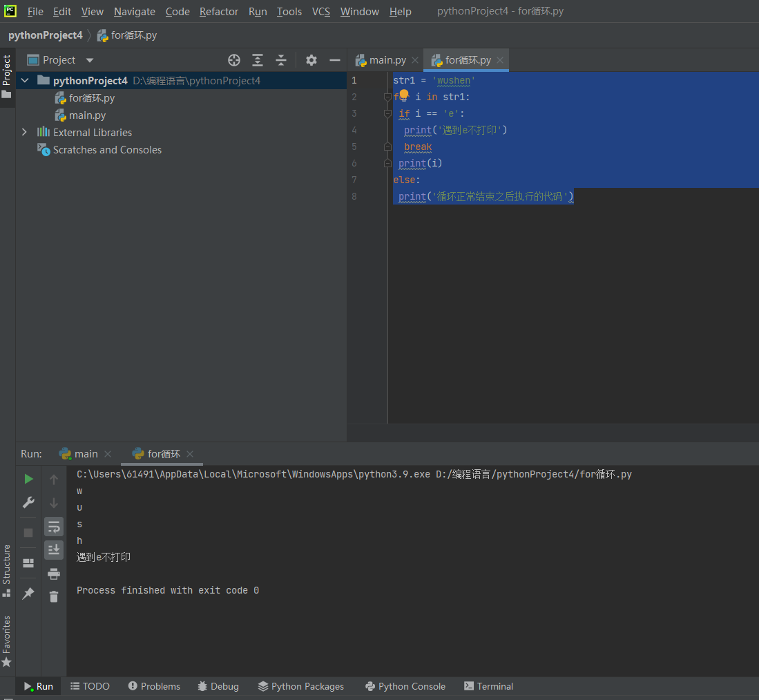This screenshot has width=759, height=700.
Task: Collapse the pythonProject4 root folder
Action: coord(25,80)
